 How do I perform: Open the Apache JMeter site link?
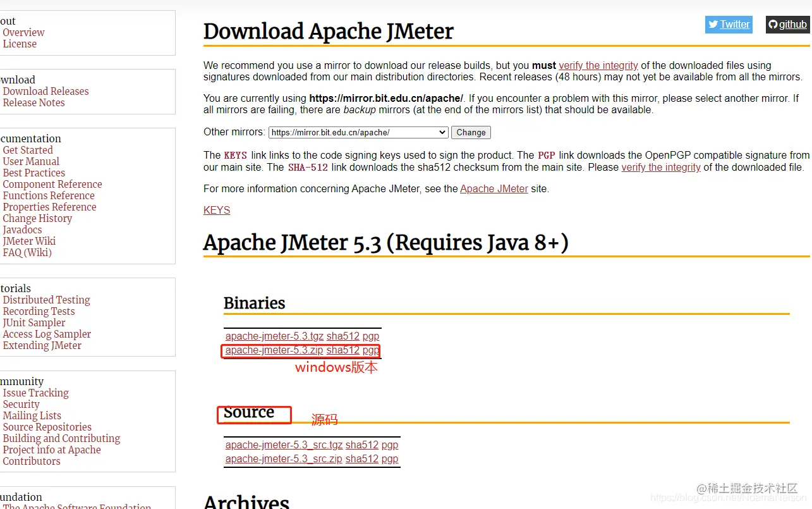click(494, 188)
